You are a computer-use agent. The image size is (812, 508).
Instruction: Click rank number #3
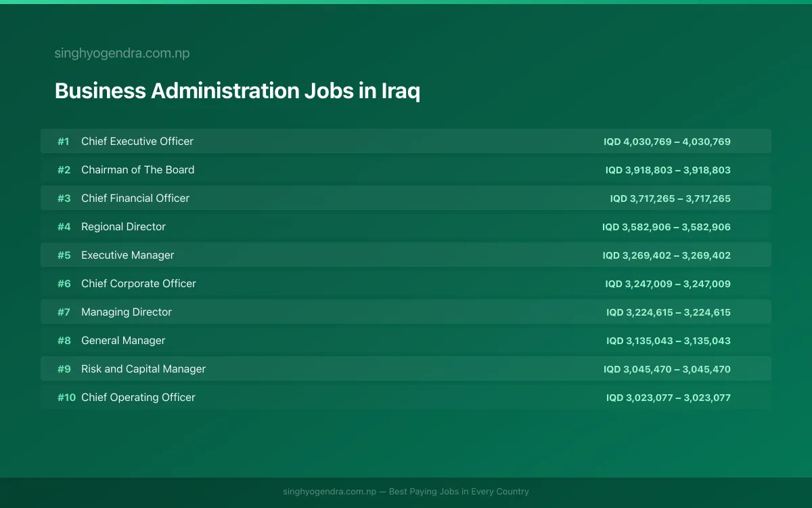(64, 198)
